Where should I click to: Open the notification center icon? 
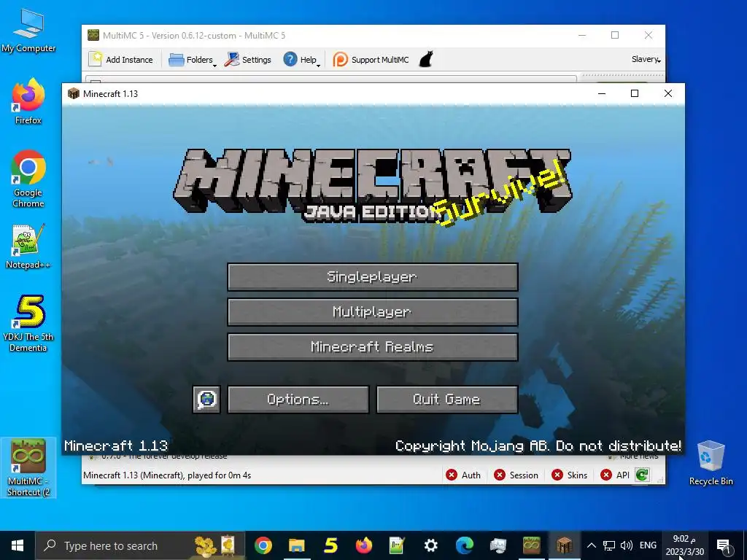(x=723, y=545)
